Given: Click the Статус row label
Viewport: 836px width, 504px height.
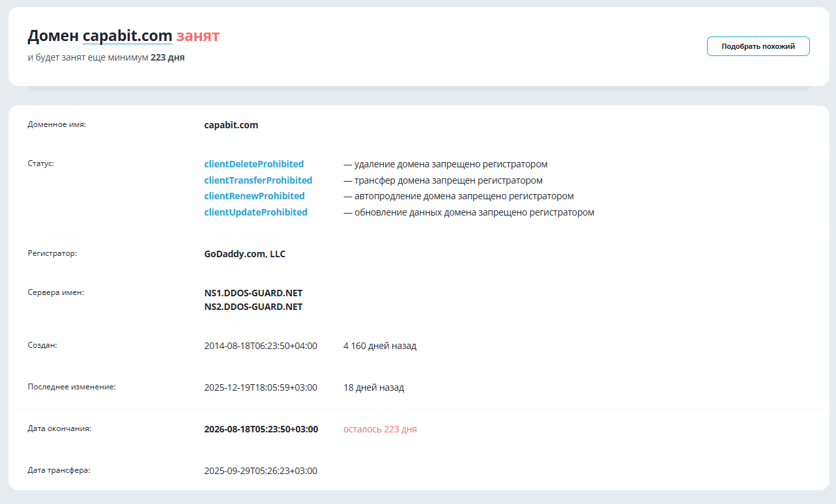Looking at the screenshot, I should click(x=40, y=164).
